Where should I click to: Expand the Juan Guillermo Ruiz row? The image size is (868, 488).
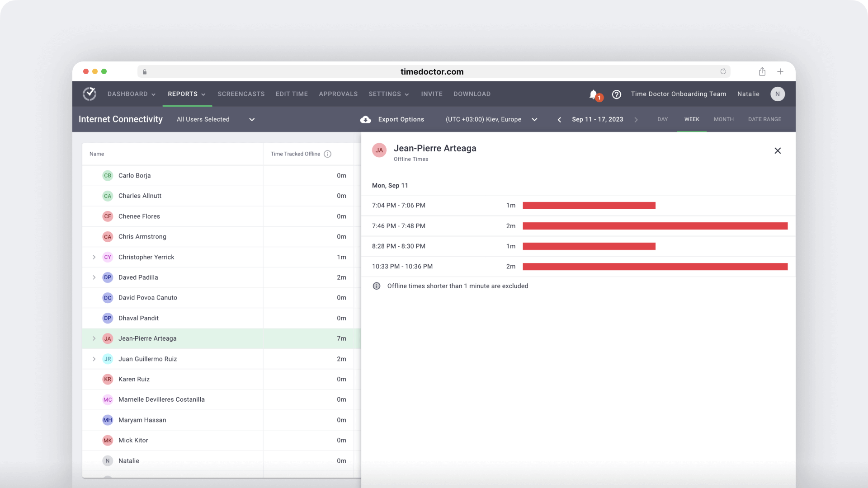coord(94,359)
